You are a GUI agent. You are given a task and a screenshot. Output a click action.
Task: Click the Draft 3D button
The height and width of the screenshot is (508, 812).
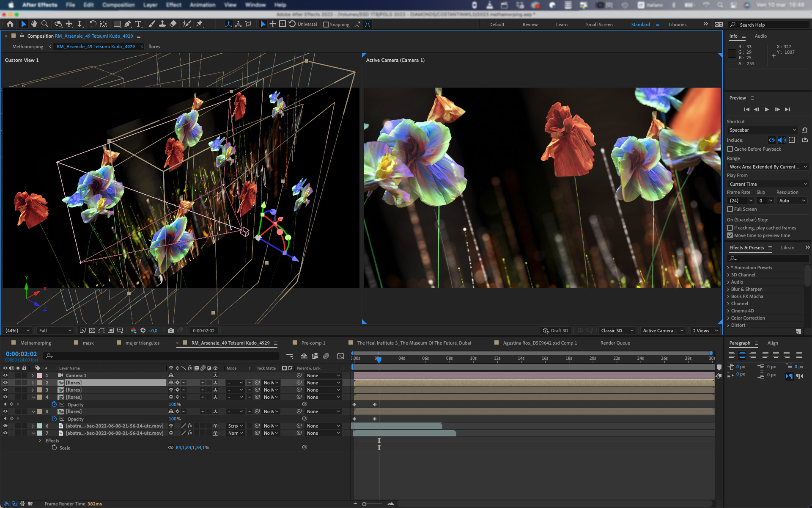coord(556,331)
